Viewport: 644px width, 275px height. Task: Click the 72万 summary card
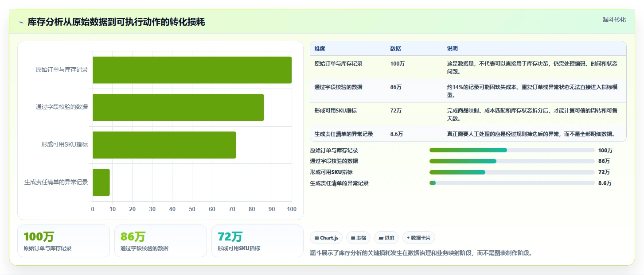tap(258, 241)
